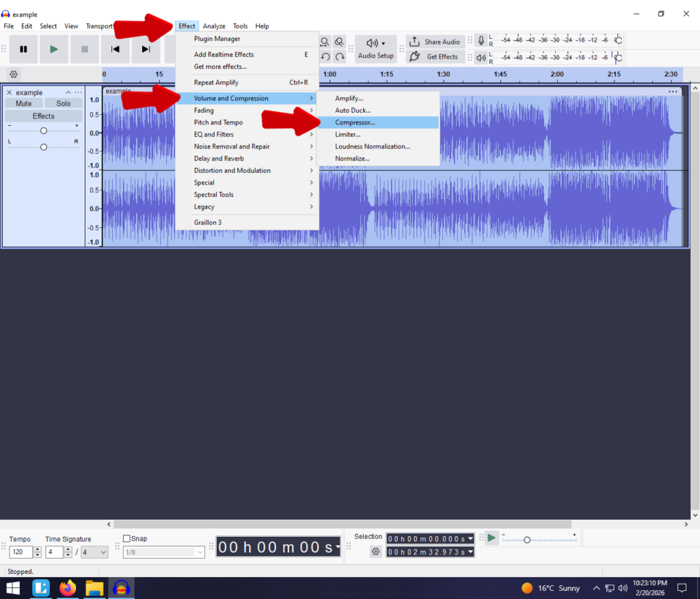This screenshot has height=599, width=700.
Task: Open time signature denominator dropdown
Action: [95, 552]
